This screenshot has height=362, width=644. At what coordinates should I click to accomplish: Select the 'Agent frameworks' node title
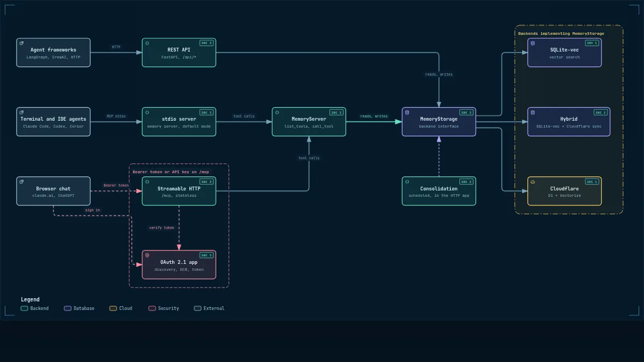53,50
